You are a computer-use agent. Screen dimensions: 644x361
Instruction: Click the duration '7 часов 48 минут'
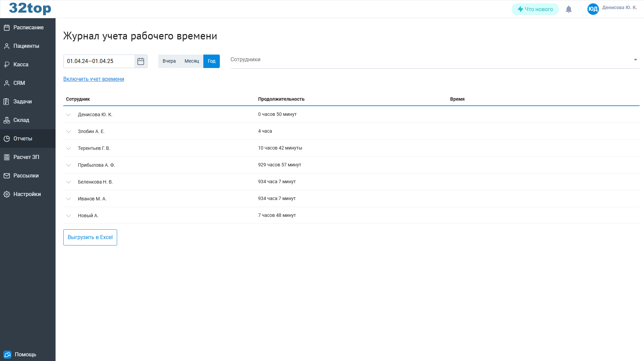(x=277, y=216)
